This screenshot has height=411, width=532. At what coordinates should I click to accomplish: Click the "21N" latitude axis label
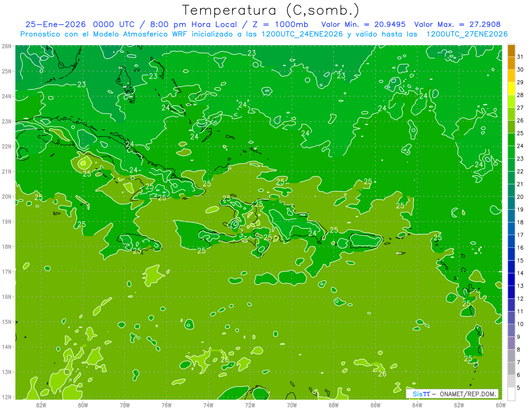pyautogui.click(x=6, y=171)
